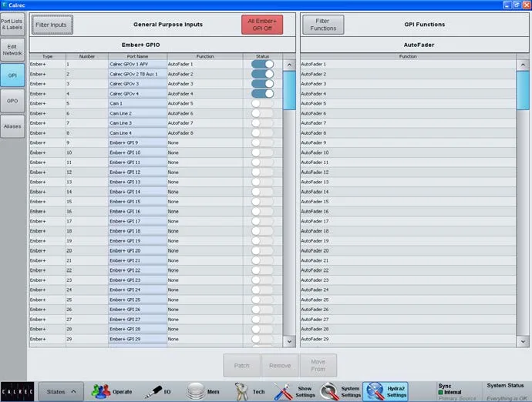Open Port Lists & Labels tab
The height and width of the screenshot is (402, 532).
[12, 25]
